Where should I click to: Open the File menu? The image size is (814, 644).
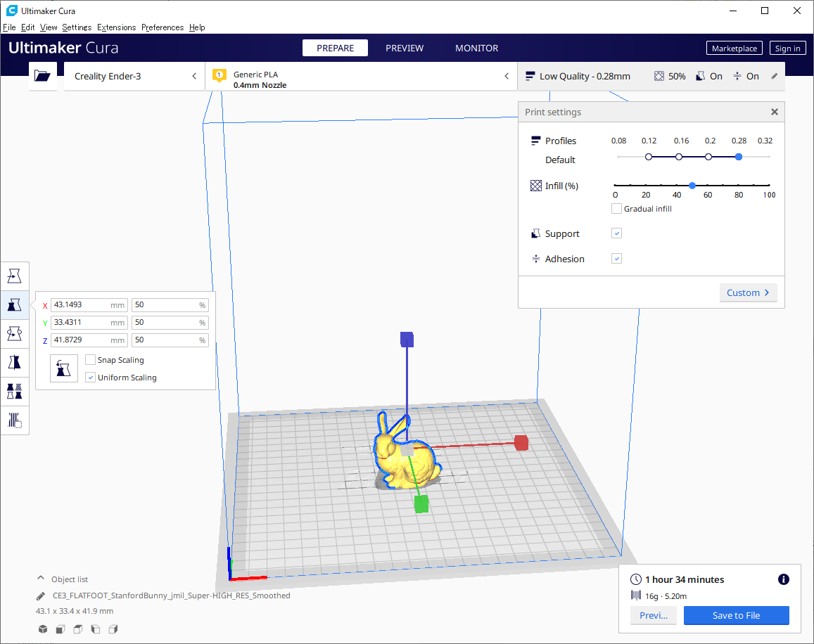[9, 27]
